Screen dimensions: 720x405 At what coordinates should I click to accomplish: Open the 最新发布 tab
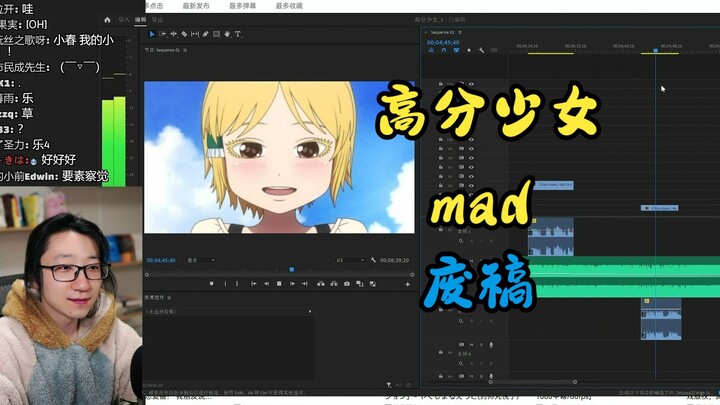(196, 6)
